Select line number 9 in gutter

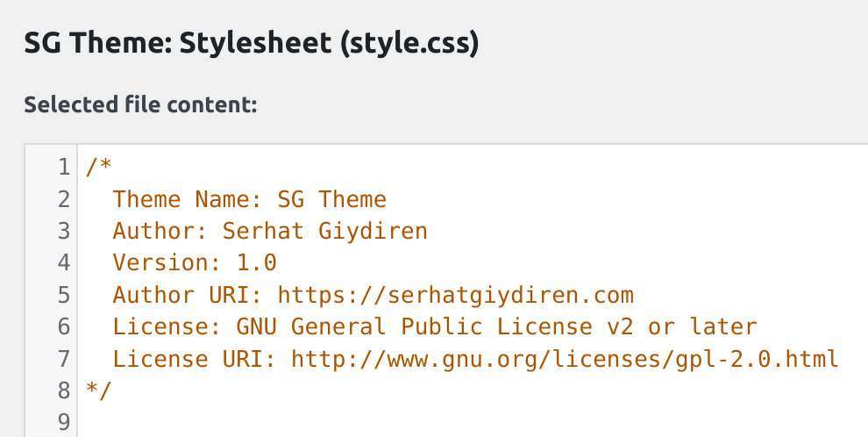pyautogui.click(x=64, y=423)
